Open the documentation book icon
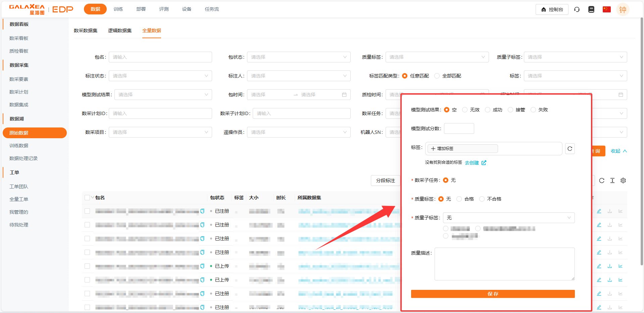644x313 pixels. [591, 9]
